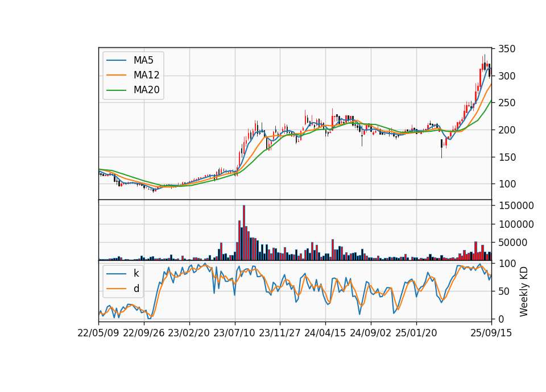This screenshot has width=546, height=392.
Task: Click the 22/09/26 date tick label
Action: 144,333
